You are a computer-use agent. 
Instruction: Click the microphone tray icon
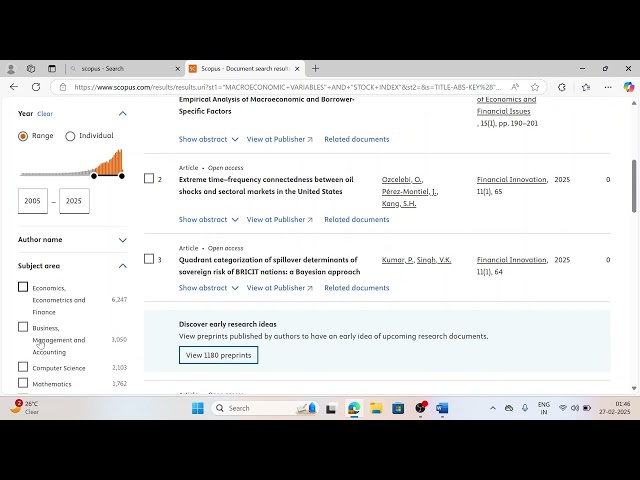pyautogui.click(x=525, y=408)
